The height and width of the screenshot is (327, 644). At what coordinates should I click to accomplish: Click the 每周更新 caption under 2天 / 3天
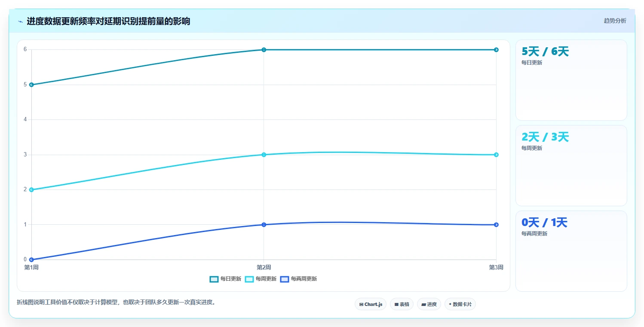(532, 148)
